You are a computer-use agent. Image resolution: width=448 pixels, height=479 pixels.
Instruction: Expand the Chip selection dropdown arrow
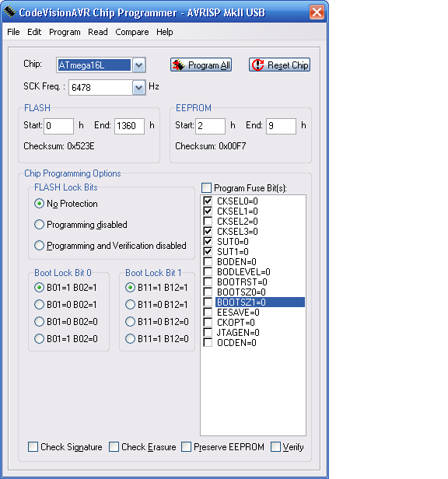click(138, 65)
